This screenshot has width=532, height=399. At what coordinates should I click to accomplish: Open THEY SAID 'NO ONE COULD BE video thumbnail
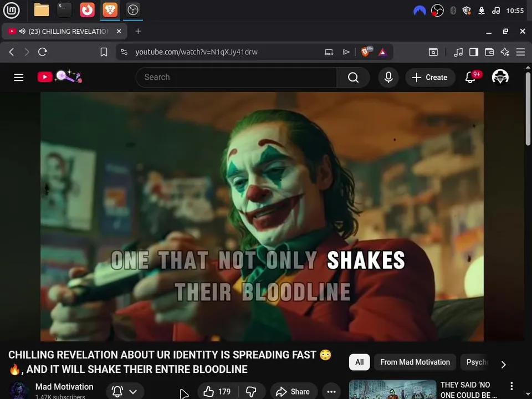392,390
